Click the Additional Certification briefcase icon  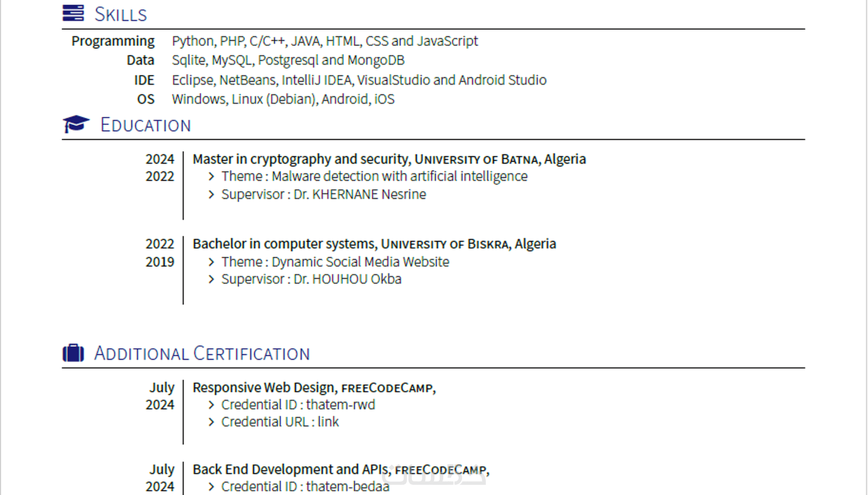click(x=73, y=353)
